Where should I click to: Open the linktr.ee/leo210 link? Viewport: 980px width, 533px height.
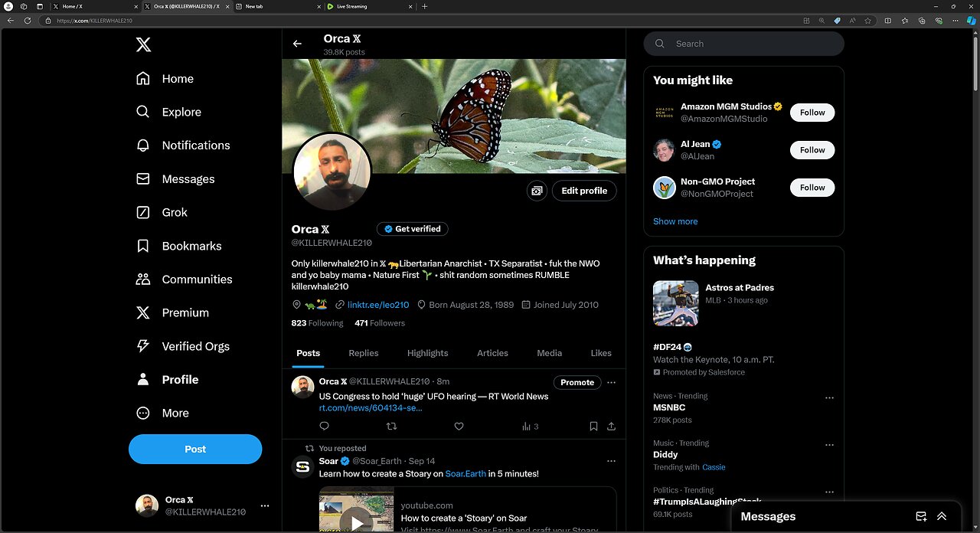click(x=378, y=305)
